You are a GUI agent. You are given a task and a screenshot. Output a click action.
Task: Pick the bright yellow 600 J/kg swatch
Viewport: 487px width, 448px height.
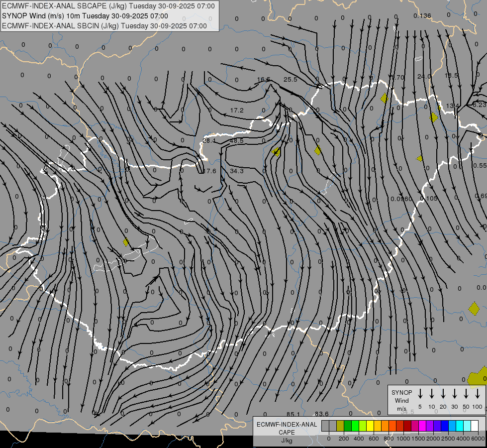tap(371, 426)
